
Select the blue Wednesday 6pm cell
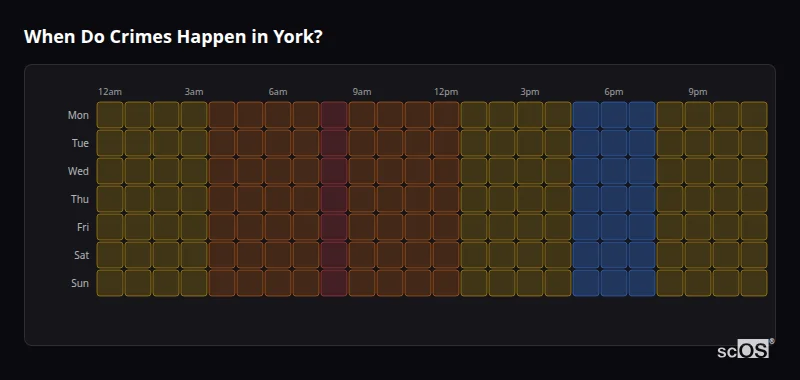(614, 171)
